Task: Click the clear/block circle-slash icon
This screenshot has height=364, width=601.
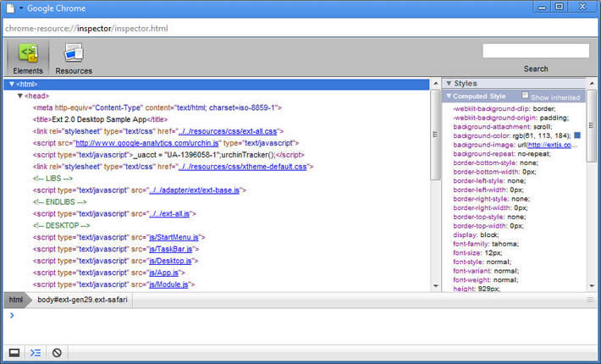Action: coord(57,352)
